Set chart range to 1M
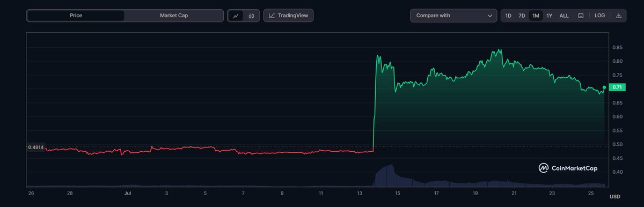 (536, 16)
